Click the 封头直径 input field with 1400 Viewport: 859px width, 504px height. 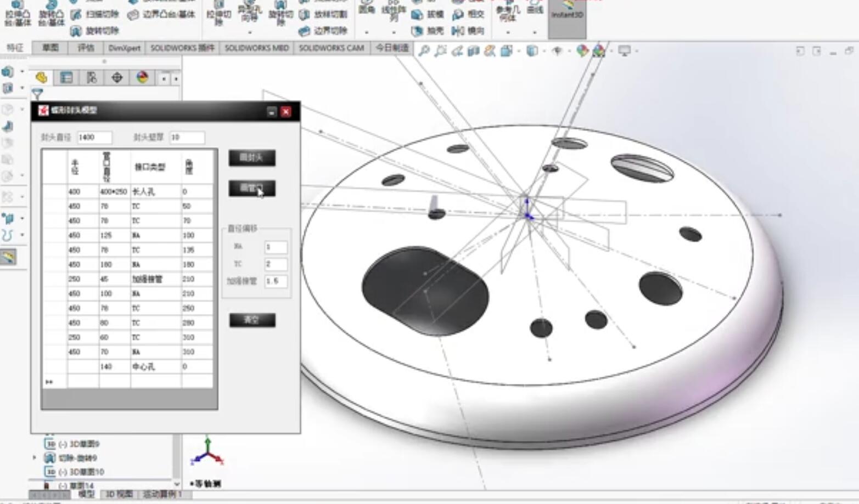[94, 137]
